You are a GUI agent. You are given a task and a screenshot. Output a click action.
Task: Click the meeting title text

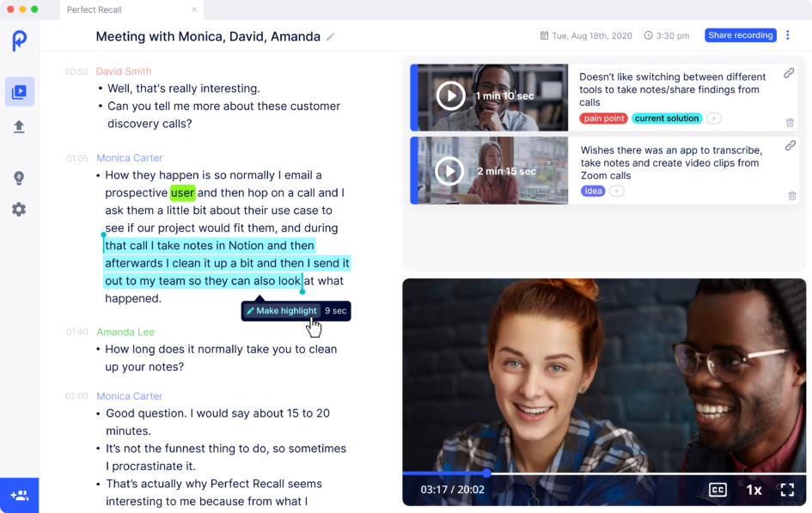208,37
